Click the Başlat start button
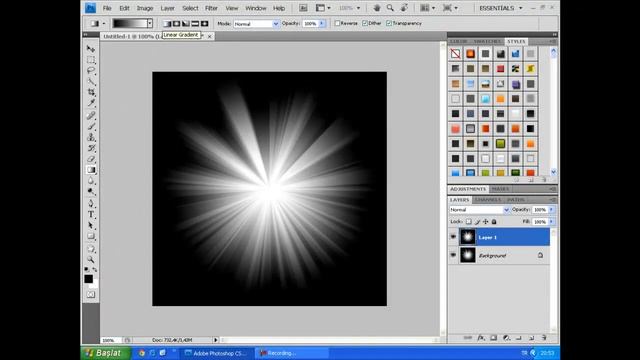640x360 pixels. pyautogui.click(x=105, y=353)
